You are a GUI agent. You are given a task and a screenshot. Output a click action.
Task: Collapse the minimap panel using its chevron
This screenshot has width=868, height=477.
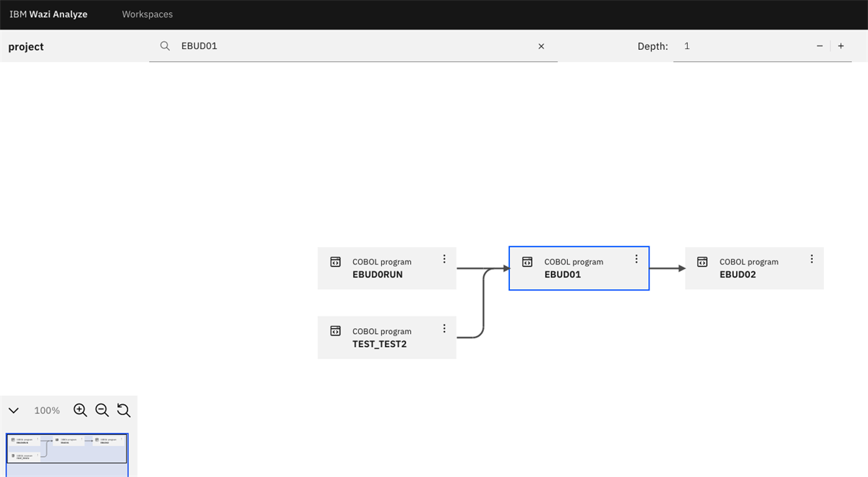pos(13,410)
